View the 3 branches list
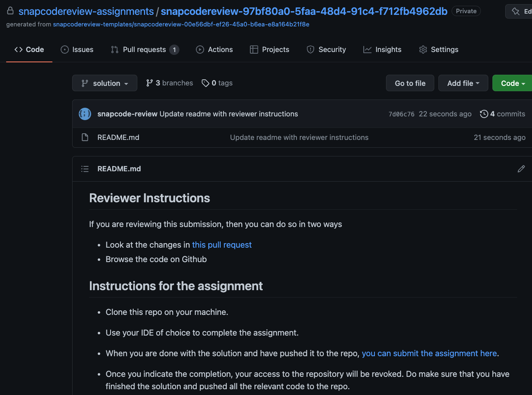This screenshot has width=532, height=395. [169, 83]
